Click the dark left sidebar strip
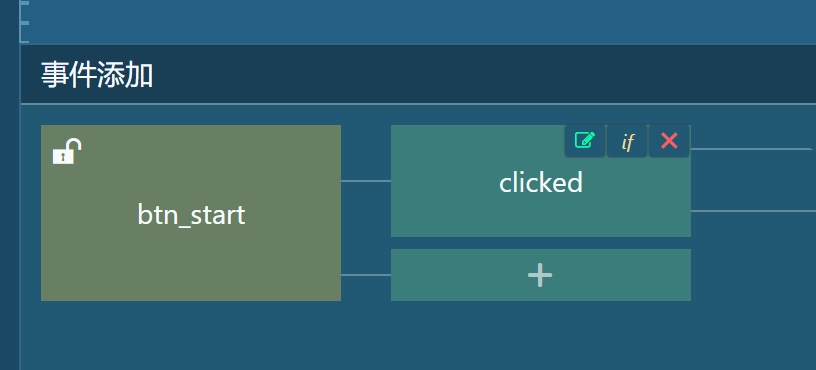 click(9, 185)
